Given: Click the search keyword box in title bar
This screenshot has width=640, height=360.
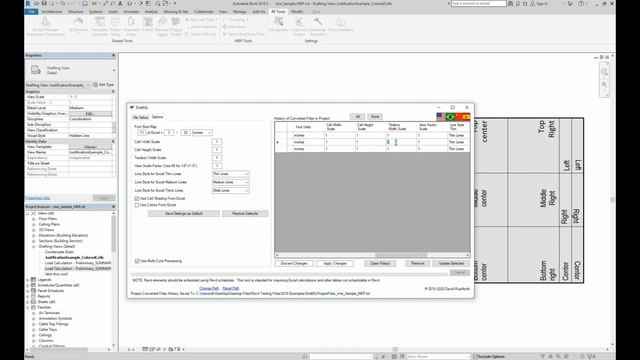Looking at the screenshot, I should coord(478,3).
